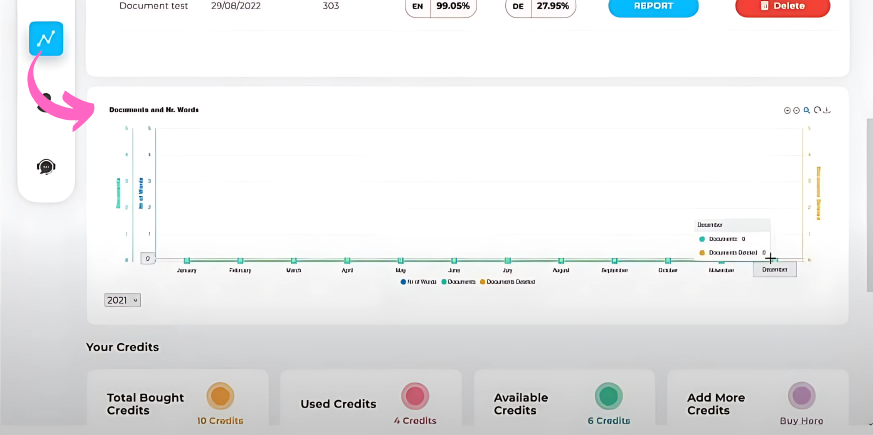Click the 4 Credits value
Screen dimensions: 873x435
click(x=415, y=421)
